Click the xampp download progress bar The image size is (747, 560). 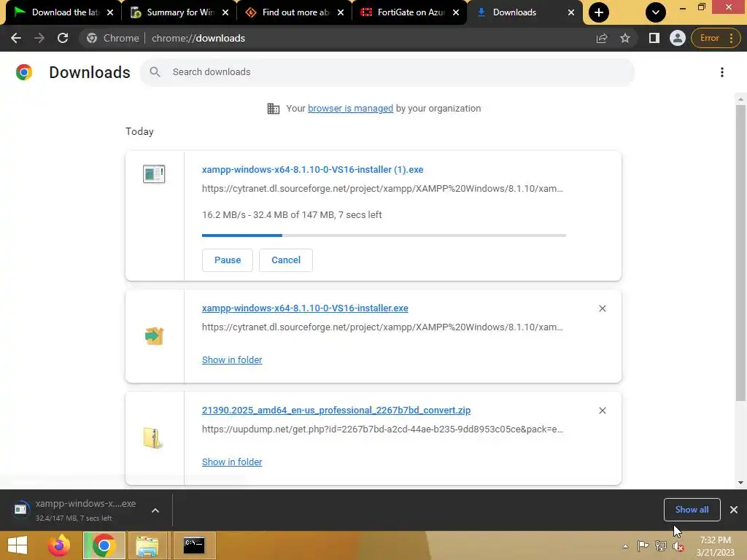pos(384,236)
